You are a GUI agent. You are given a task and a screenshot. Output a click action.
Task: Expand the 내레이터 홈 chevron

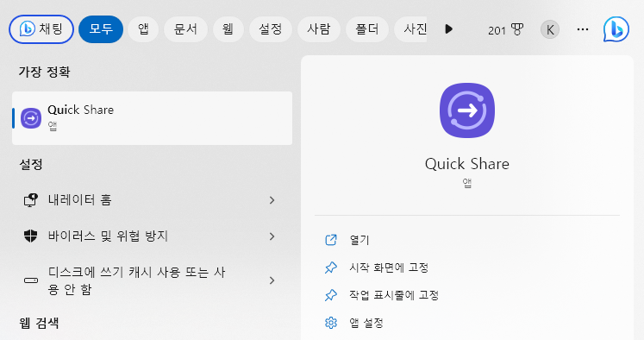[272, 200]
